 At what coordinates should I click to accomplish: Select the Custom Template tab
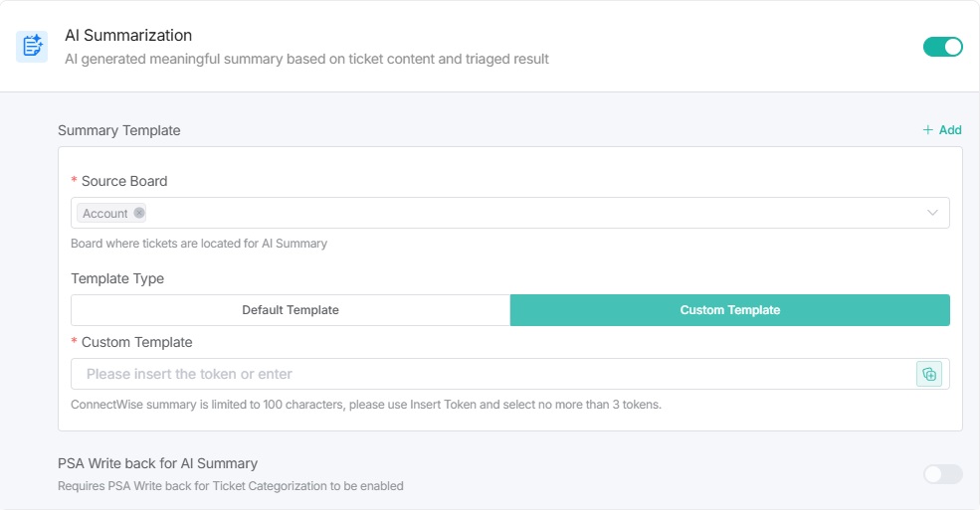point(729,310)
